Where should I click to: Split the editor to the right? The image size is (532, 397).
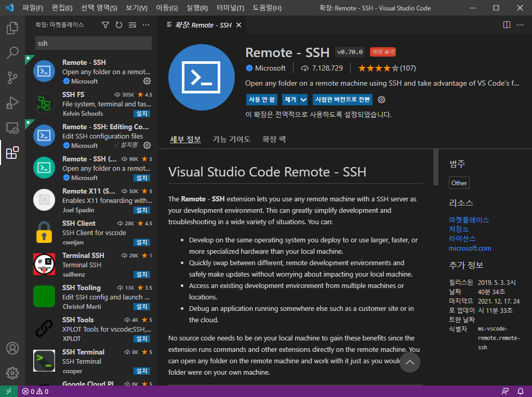point(507,25)
